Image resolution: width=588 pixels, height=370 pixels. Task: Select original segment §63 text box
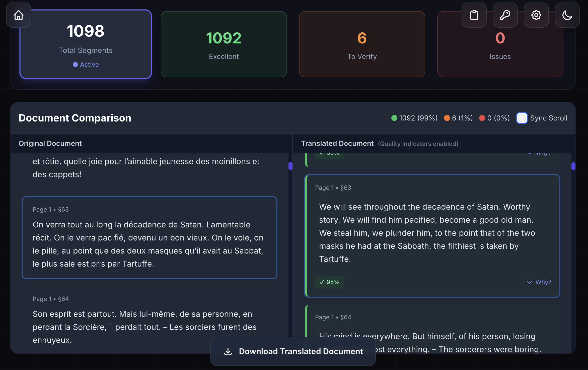(149, 237)
